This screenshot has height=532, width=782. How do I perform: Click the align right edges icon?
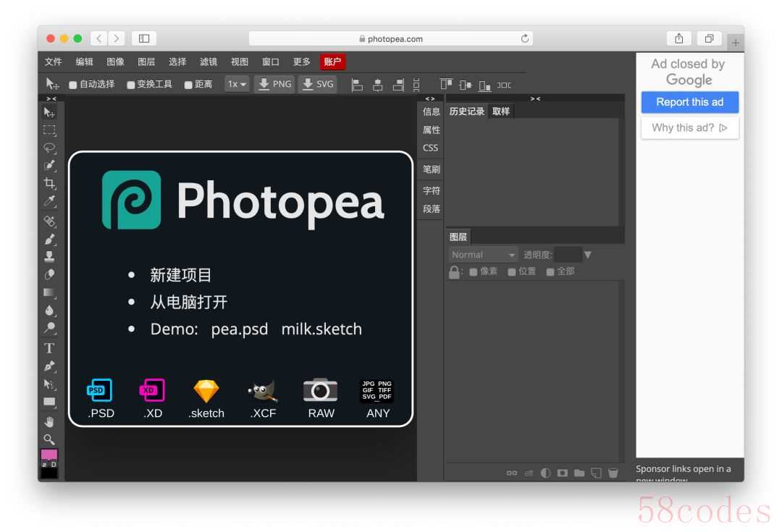tap(398, 85)
